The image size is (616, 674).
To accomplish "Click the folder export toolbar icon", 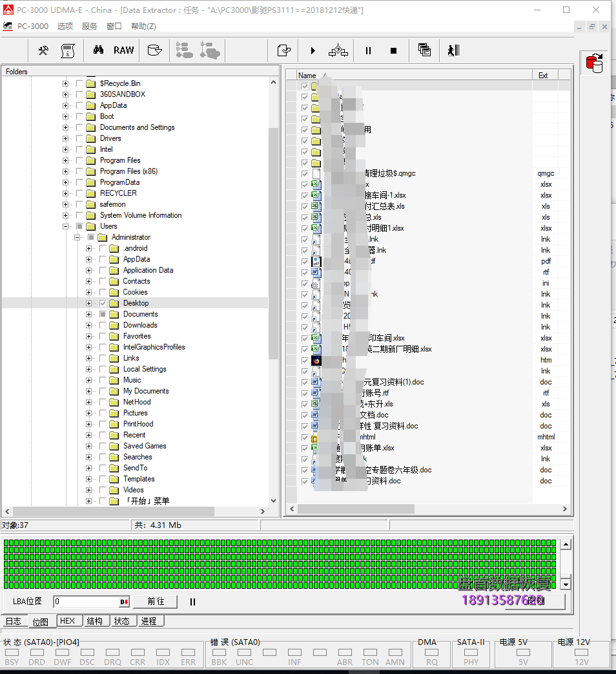I will pos(154,50).
